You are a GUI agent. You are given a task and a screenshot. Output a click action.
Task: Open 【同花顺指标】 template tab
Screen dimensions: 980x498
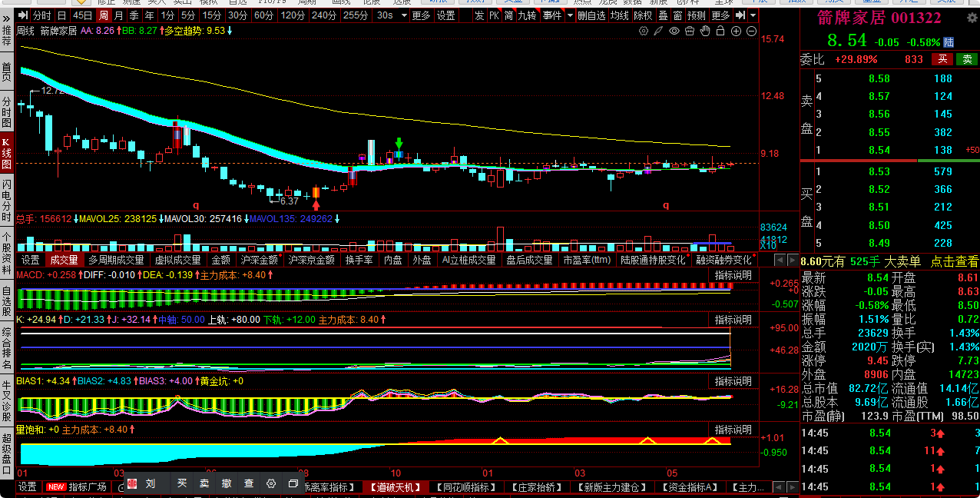(465, 486)
